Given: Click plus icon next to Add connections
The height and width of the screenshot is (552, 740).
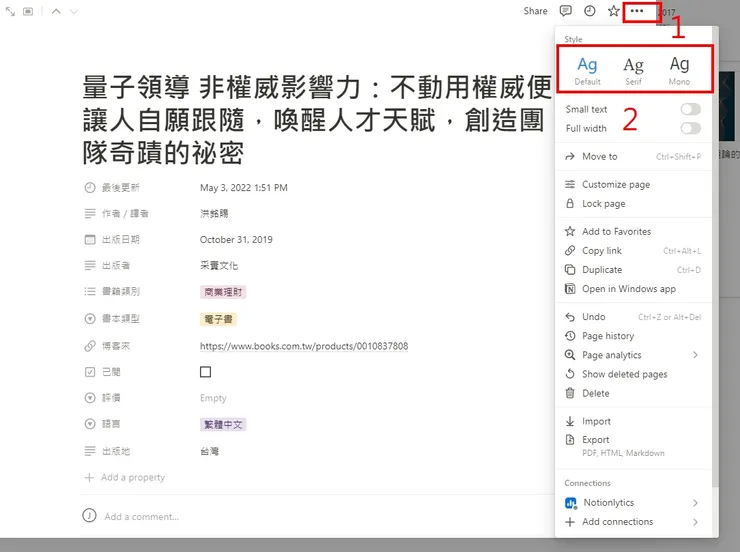Looking at the screenshot, I should (570, 522).
